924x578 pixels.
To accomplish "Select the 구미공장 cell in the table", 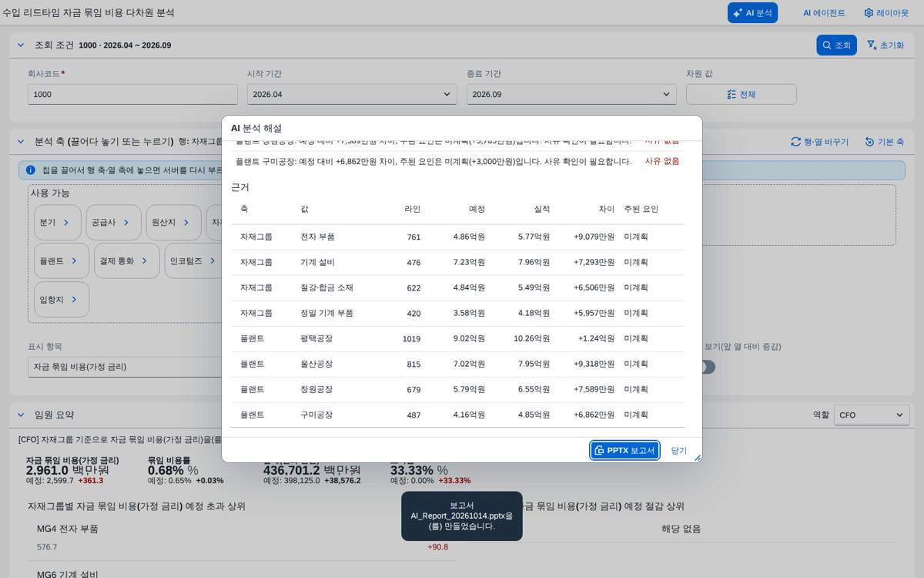I will pyautogui.click(x=316, y=415).
